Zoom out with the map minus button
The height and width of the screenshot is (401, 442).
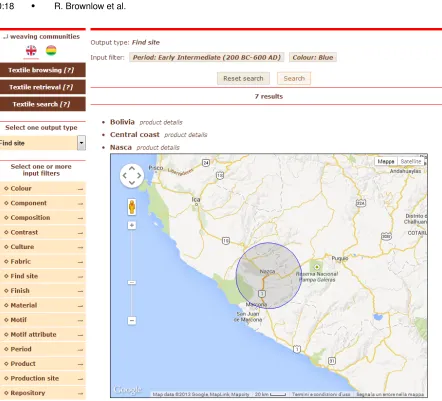point(132,321)
